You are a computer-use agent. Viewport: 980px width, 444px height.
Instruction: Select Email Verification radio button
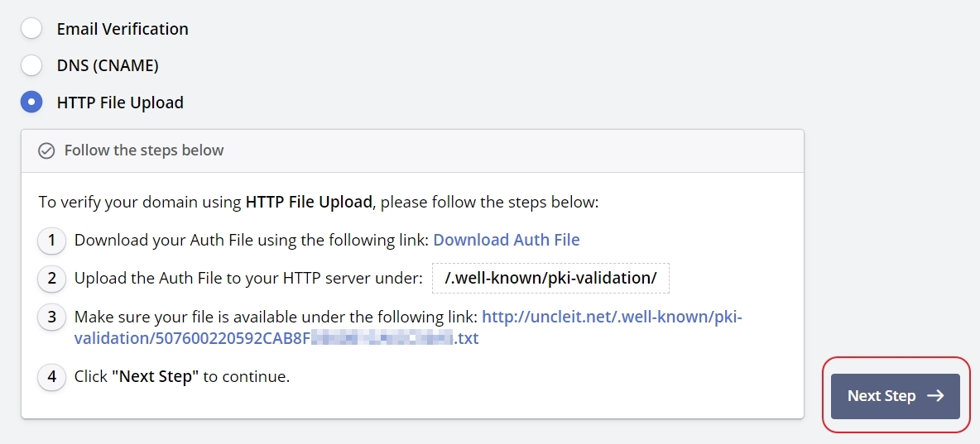31,29
